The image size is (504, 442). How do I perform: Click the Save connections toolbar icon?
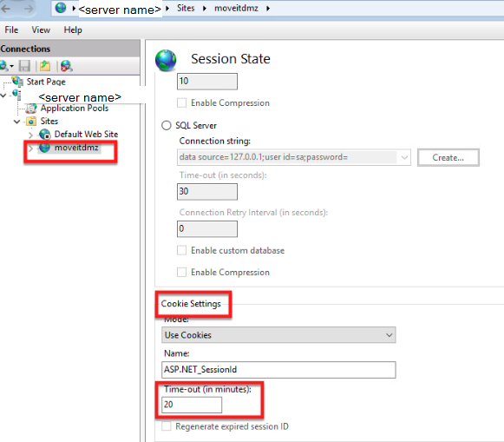pos(24,66)
